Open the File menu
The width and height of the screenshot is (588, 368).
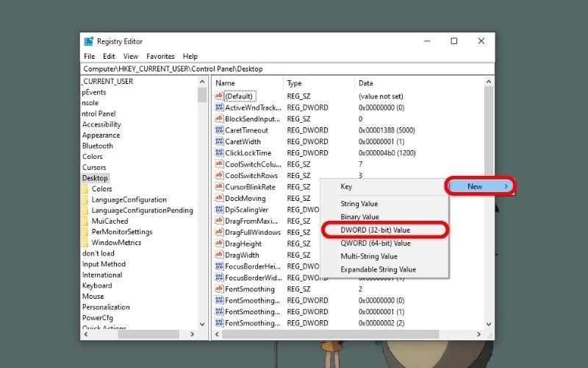[x=89, y=57]
